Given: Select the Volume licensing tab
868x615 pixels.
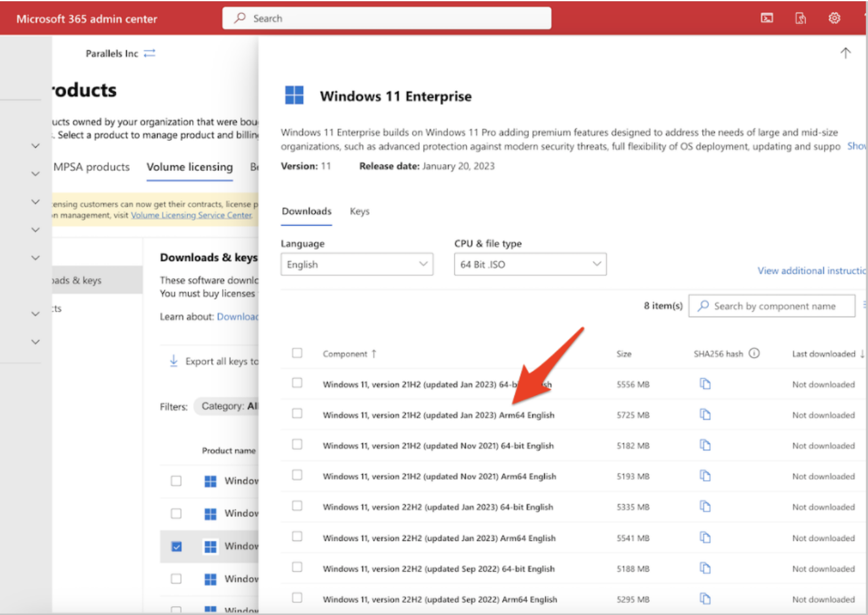Looking at the screenshot, I should click(x=189, y=167).
